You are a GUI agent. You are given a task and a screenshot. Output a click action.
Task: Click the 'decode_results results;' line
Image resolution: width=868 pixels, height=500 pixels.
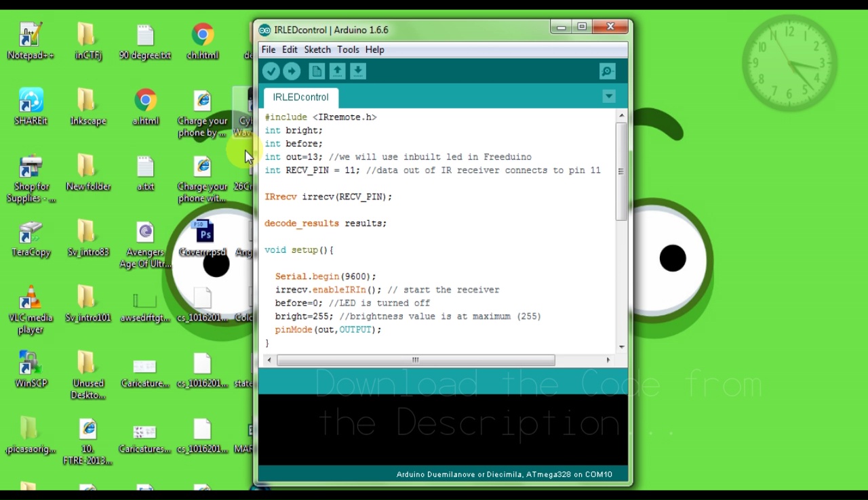pos(325,224)
